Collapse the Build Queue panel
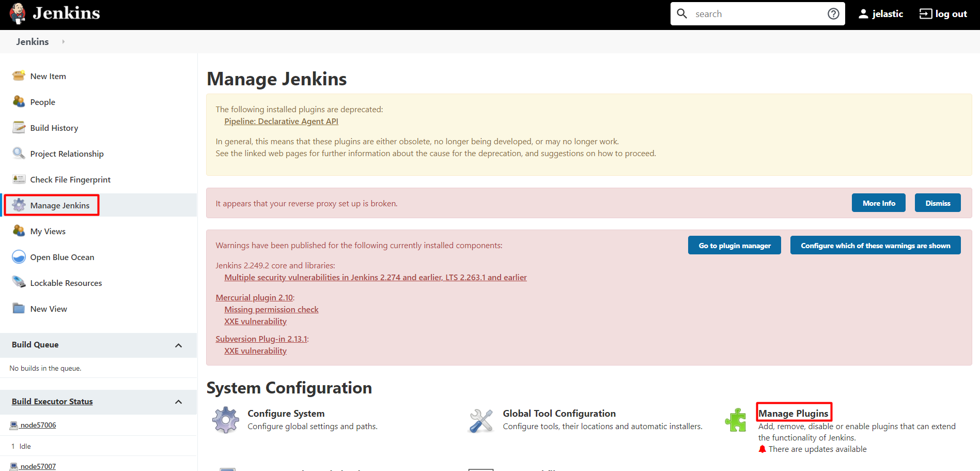The height and width of the screenshot is (471, 980). (178, 345)
